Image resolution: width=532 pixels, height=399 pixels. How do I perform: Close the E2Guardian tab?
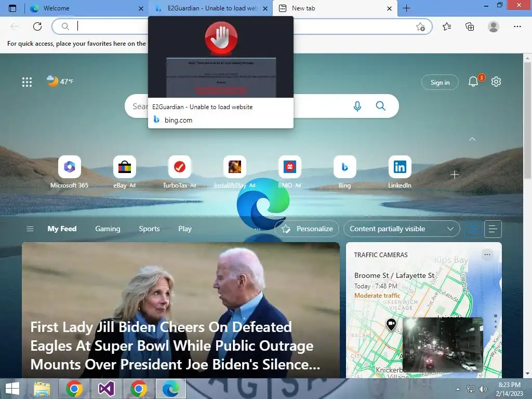coord(265,8)
